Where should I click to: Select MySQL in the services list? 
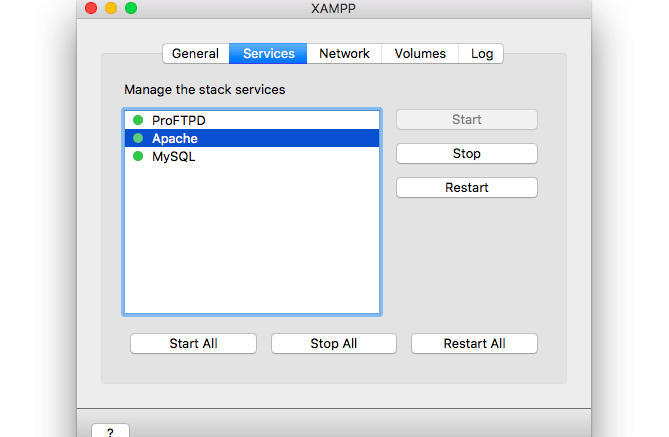pyautogui.click(x=252, y=156)
